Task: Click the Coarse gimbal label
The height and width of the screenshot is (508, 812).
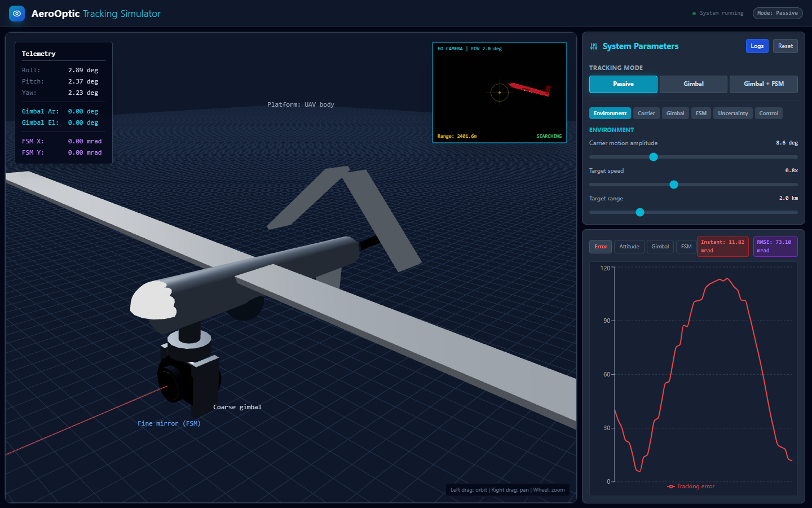Action: click(237, 407)
